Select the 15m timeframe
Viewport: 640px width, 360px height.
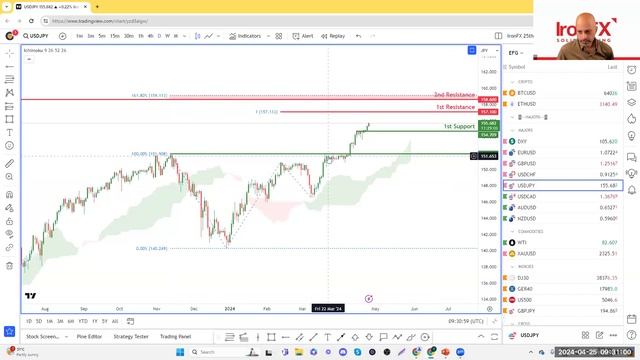[115, 36]
